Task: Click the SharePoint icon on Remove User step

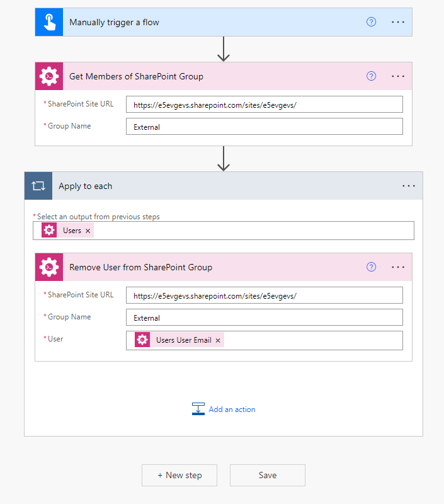Action: (48, 266)
